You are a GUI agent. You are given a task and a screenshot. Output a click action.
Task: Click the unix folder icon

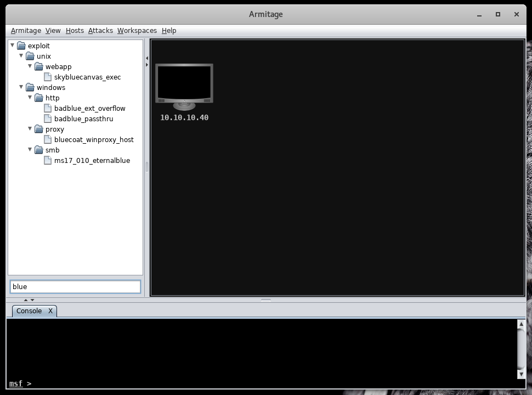click(30, 56)
